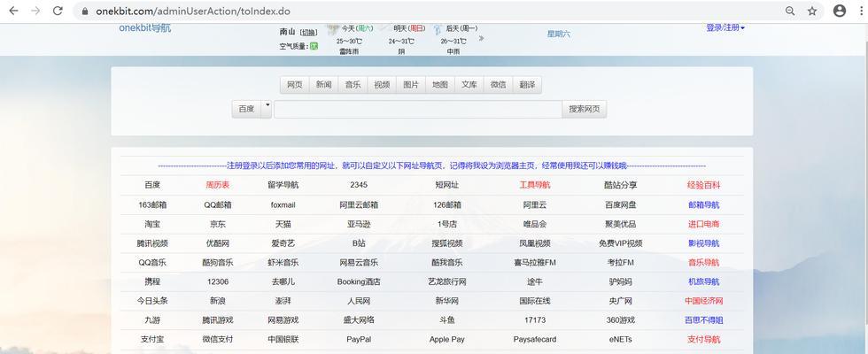Focus the search text box

click(418, 109)
